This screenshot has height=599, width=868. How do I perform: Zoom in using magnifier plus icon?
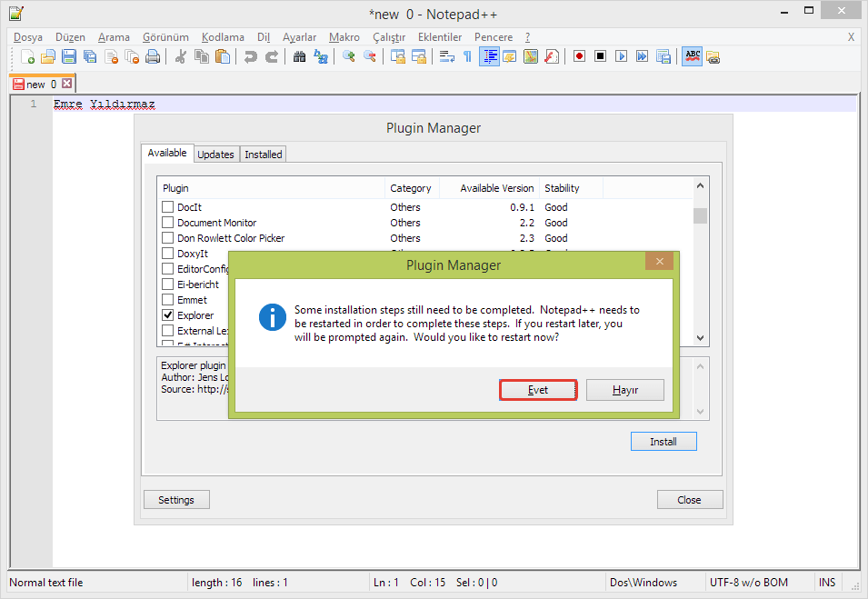point(349,56)
